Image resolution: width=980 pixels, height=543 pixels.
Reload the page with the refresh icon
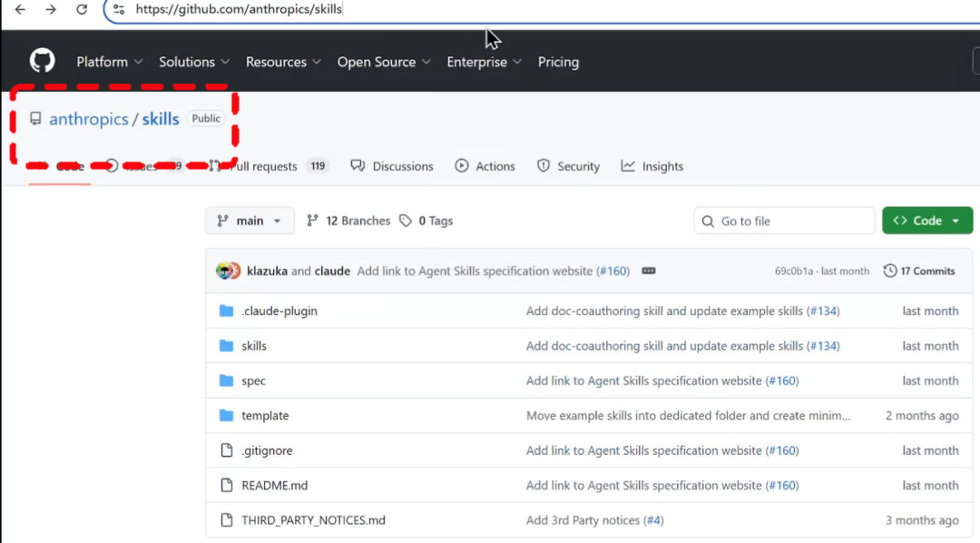click(x=82, y=9)
